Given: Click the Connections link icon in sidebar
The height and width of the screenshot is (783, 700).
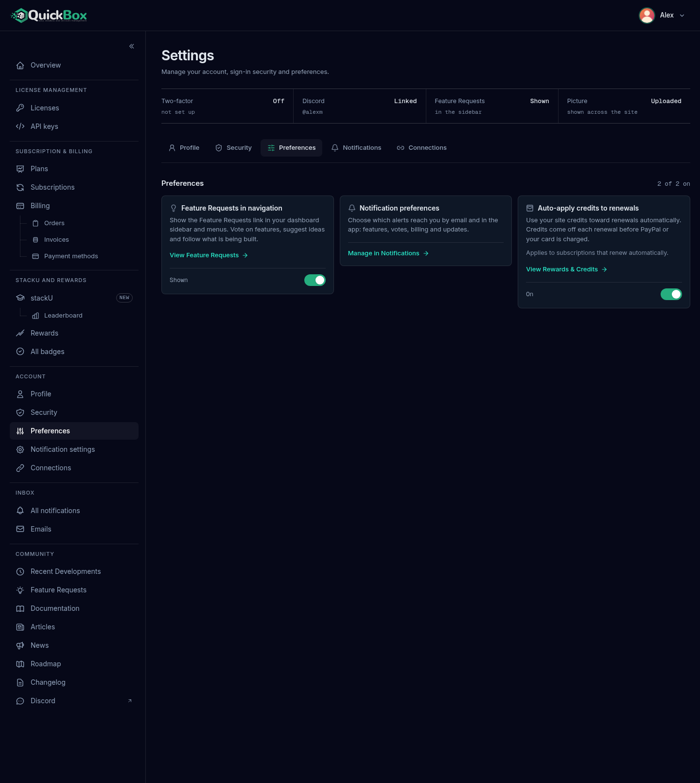Looking at the screenshot, I should pos(20,468).
